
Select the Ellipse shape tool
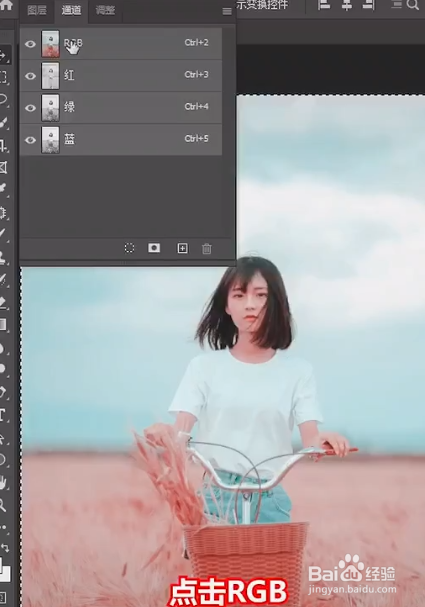pos(2,460)
